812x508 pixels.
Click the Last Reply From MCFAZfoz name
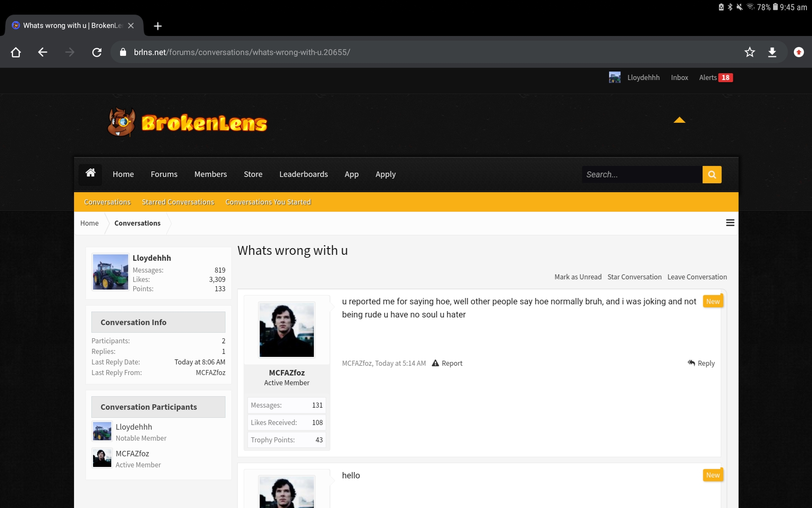211,373
